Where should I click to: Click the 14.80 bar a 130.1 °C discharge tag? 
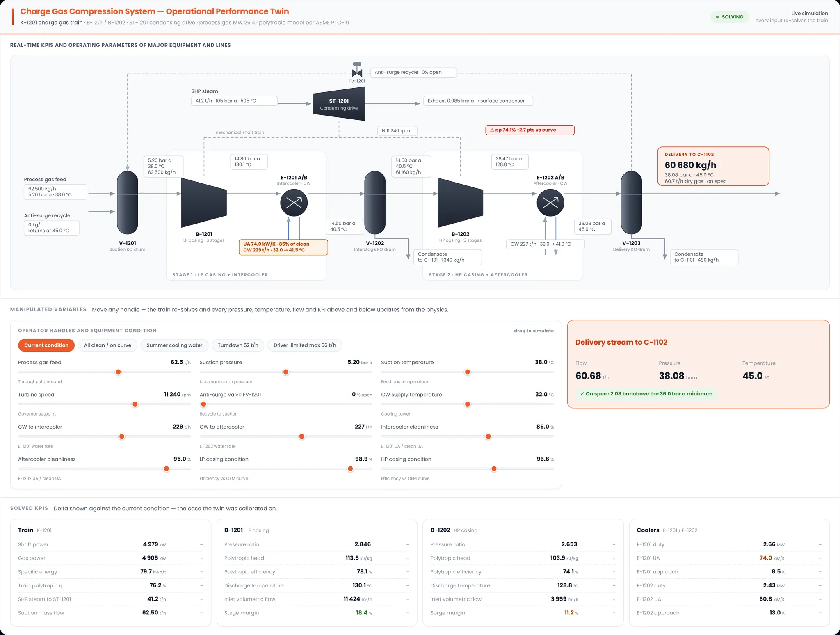(x=249, y=162)
